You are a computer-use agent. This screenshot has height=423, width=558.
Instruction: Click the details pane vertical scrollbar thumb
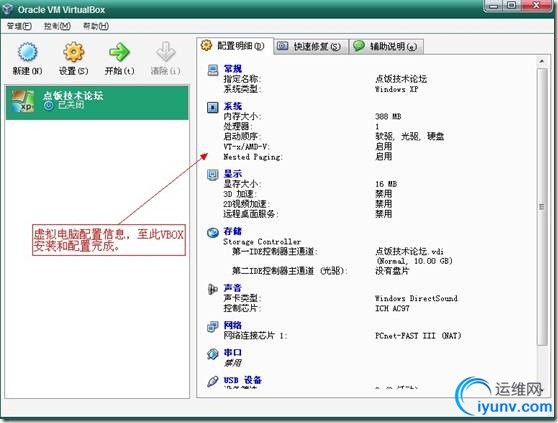tap(542, 206)
